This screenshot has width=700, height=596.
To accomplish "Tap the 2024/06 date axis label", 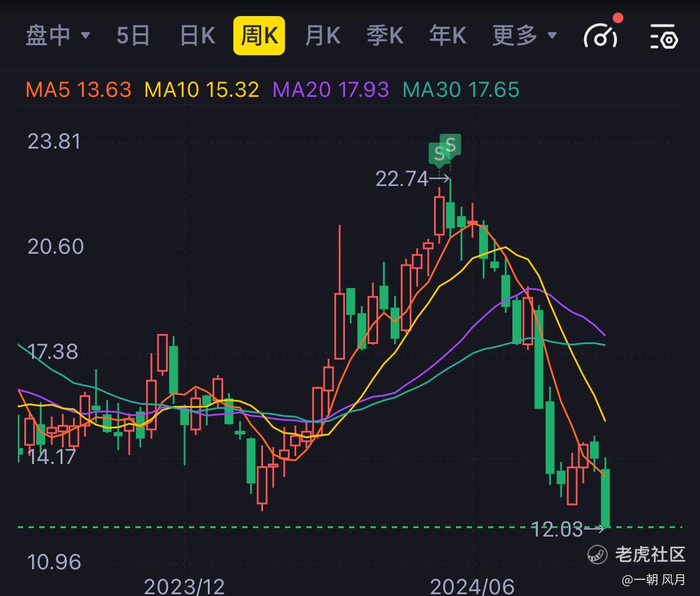I will pos(473,586).
